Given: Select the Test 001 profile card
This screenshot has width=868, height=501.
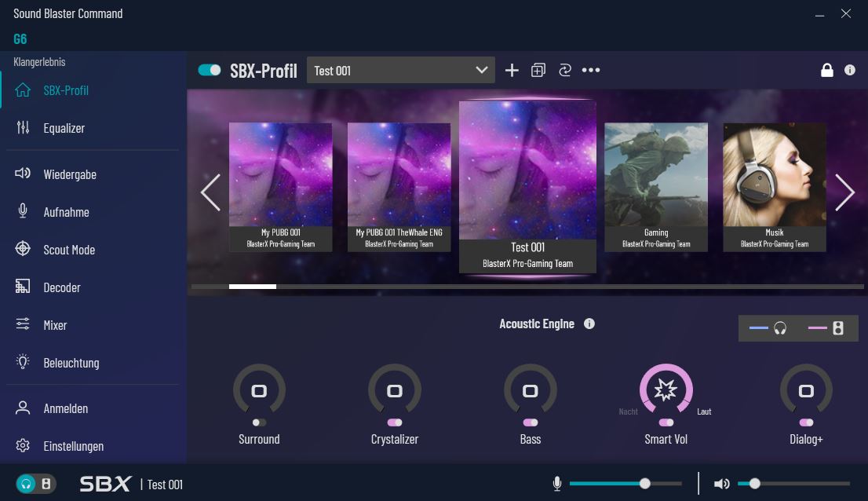Looking at the screenshot, I should click(x=527, y=187).
